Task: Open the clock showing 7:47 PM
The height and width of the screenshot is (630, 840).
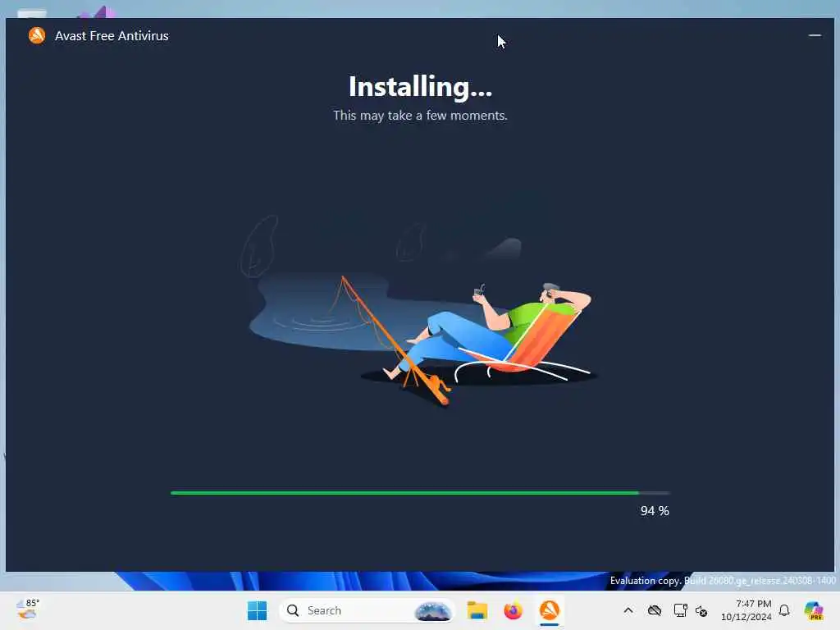Action: tap(746, 610)
